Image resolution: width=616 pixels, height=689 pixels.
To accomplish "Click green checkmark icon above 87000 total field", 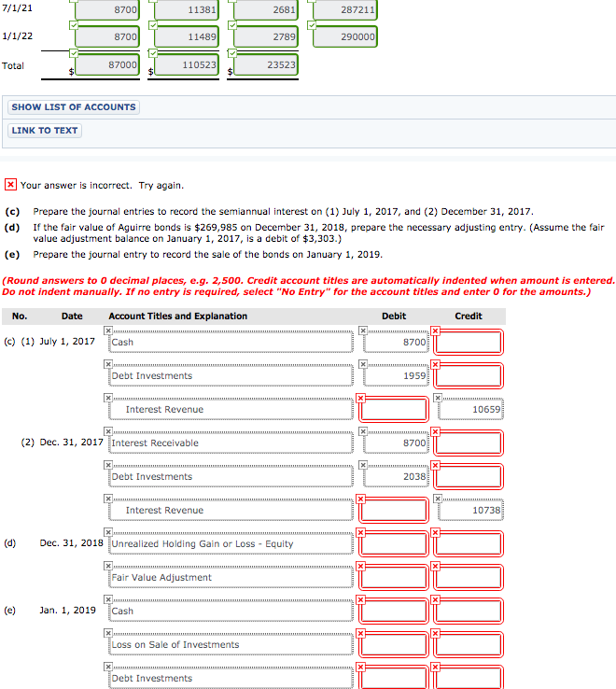I will point(74,53).
